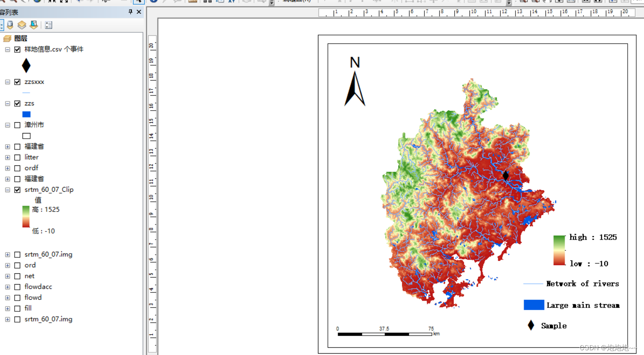Select the 图层 data frame icon
The width and height of the screenshot is (644, 355).
click(7, 38)
